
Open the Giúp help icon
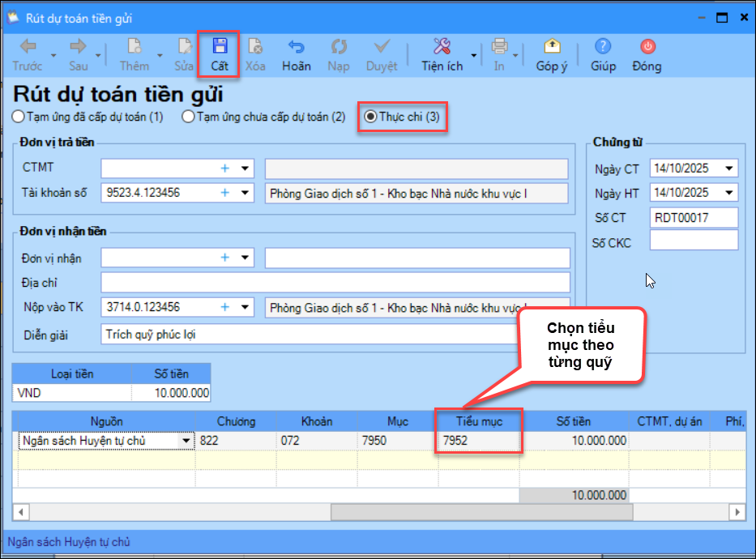click(603, 47)
